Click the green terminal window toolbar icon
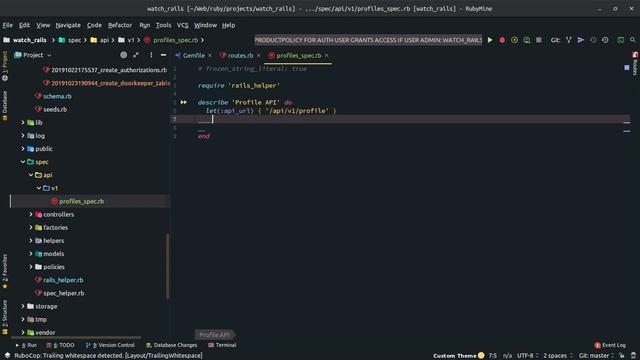Image resolution: width=640 pixels, height=360 pixels. [x=620, y=40]
